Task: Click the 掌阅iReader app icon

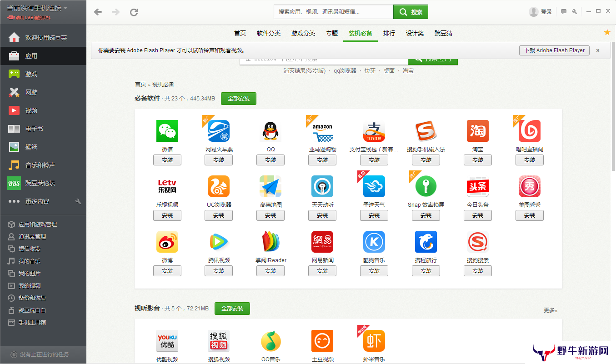Action: point(270,242)
